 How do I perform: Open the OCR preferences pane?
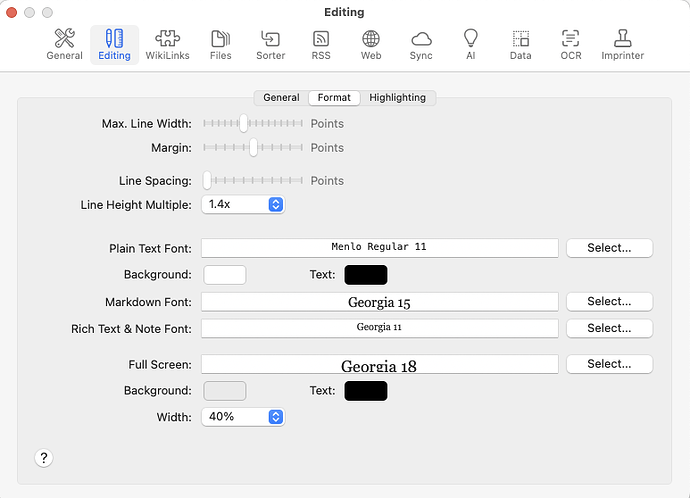pyautogui.click(x=570, y=44)
